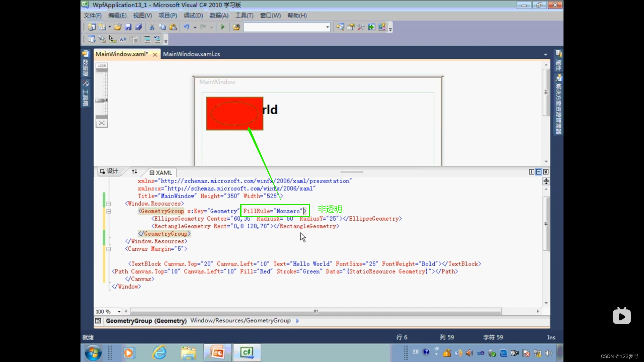Viewport: 644px width, 362px height.
Task: Click the New Project toolbar icon
Action: [92, 27]
